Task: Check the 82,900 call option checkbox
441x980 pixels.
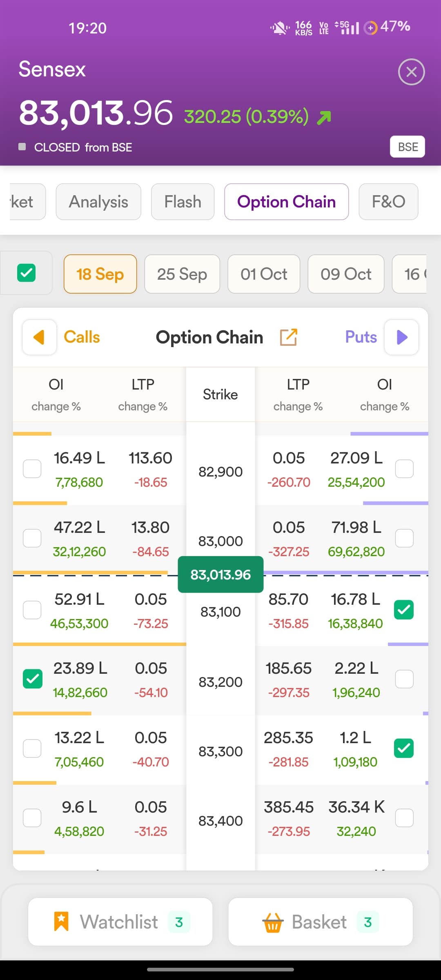Action: [x=32, y=469]
